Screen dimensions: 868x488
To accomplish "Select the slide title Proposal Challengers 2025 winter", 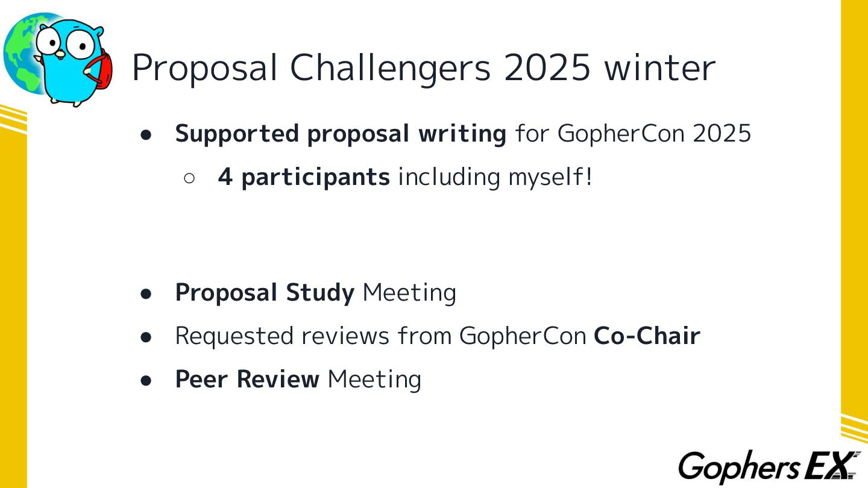I will 423,67.
